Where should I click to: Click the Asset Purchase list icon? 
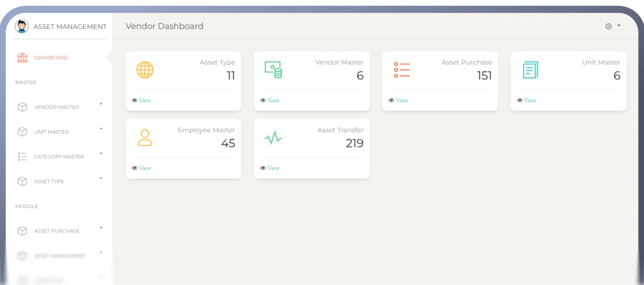point(402,70)
